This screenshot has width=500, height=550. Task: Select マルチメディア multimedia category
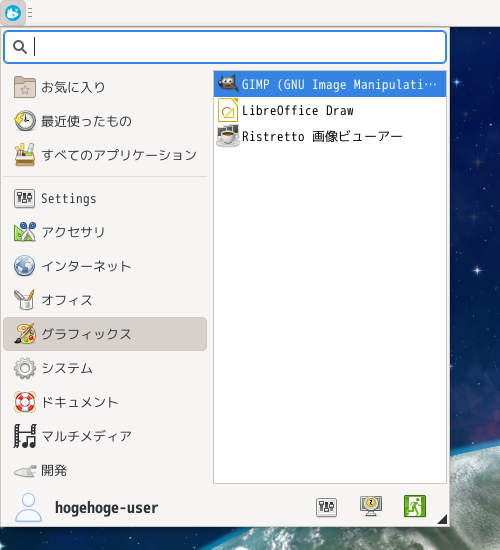tap(105, 436)
